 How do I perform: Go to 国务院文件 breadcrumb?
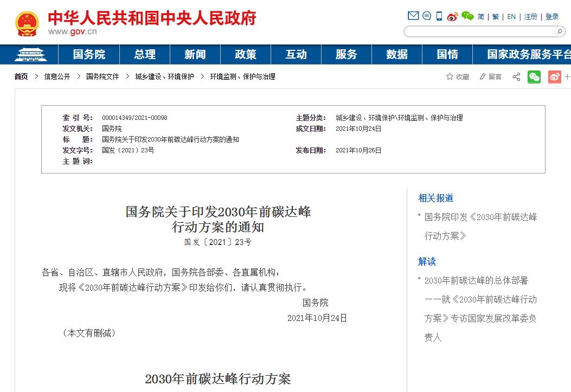[102, 76]
